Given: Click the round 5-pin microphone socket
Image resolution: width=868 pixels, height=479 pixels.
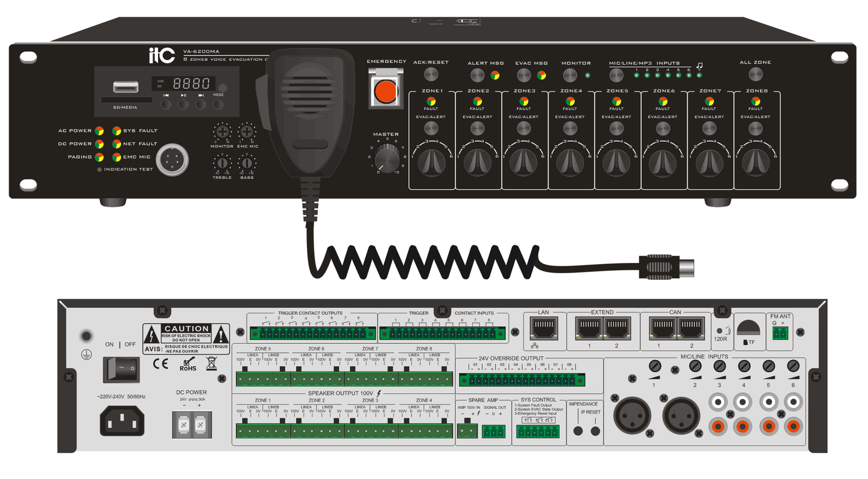Looking at the screenshot, I should pos(172,160).
